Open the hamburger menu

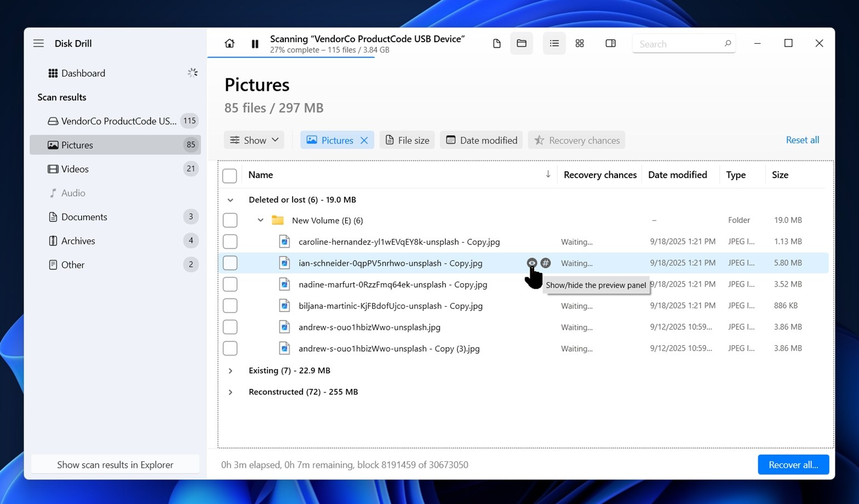click(38, 43)
